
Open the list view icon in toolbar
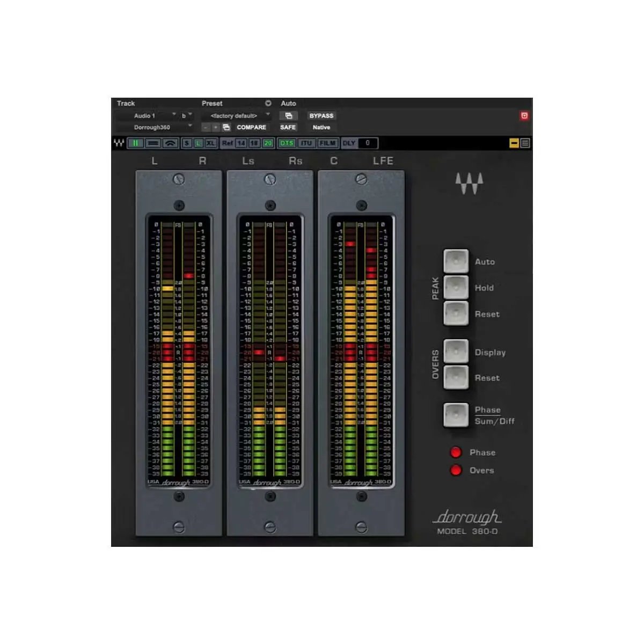pyautogui.click(x=525, y=143)
